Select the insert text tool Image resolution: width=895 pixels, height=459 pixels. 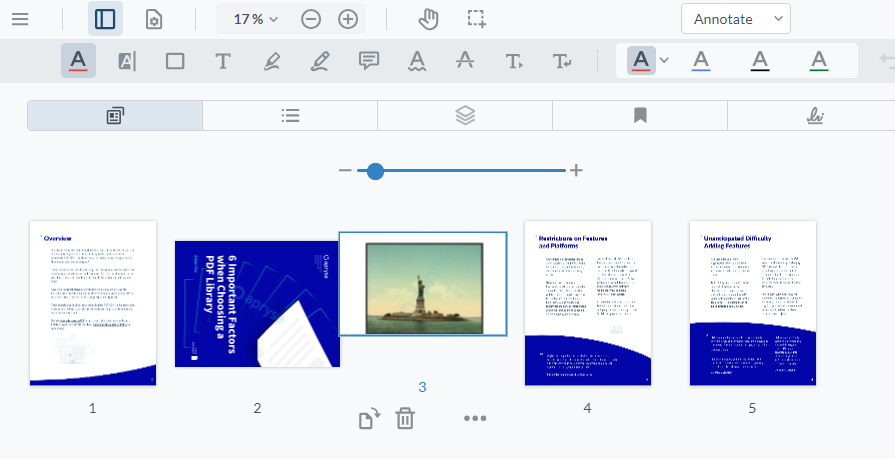click(x=514, y=61)
